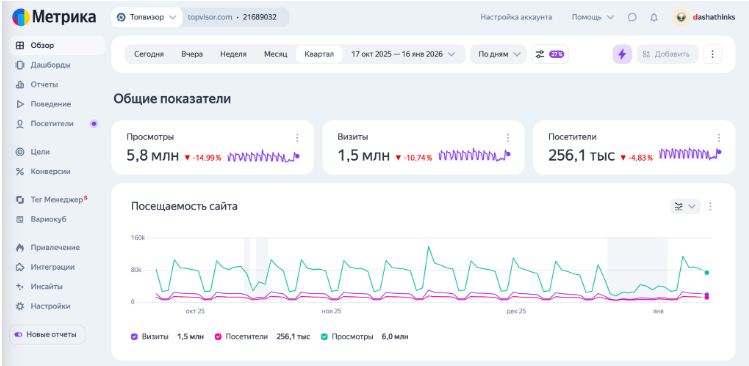Click the Просмотры sparkline thumbnail
The height and width of the screenshot is (366, 749).
click(264, 156)
